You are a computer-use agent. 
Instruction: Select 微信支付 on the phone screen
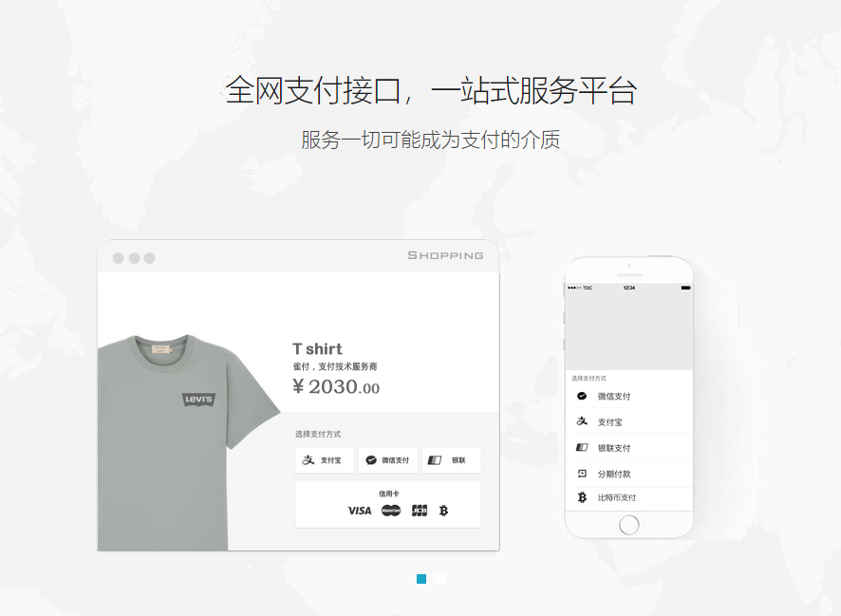[628, 396]
